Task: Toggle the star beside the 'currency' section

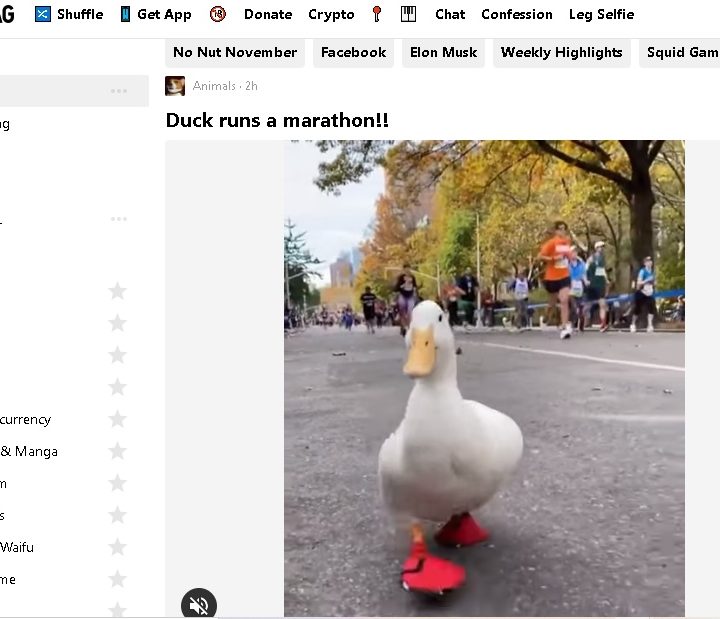Action: (x=117, y=419)
